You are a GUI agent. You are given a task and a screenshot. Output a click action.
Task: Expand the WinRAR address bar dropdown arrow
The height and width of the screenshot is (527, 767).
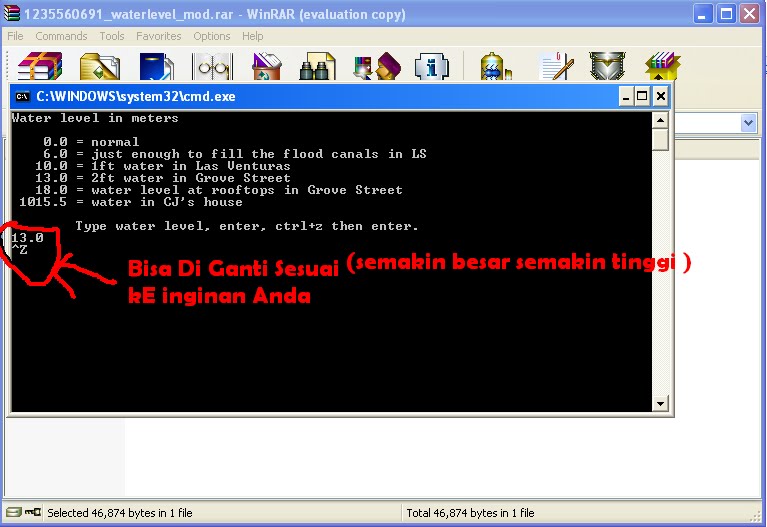(x=748, y=123)
